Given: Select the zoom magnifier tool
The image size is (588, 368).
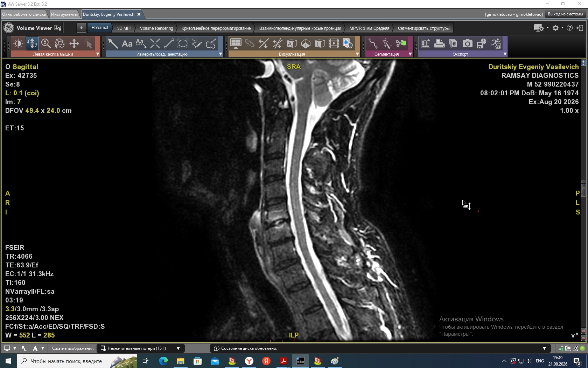Looking at the screenshot, I should [x=46, y=44].
